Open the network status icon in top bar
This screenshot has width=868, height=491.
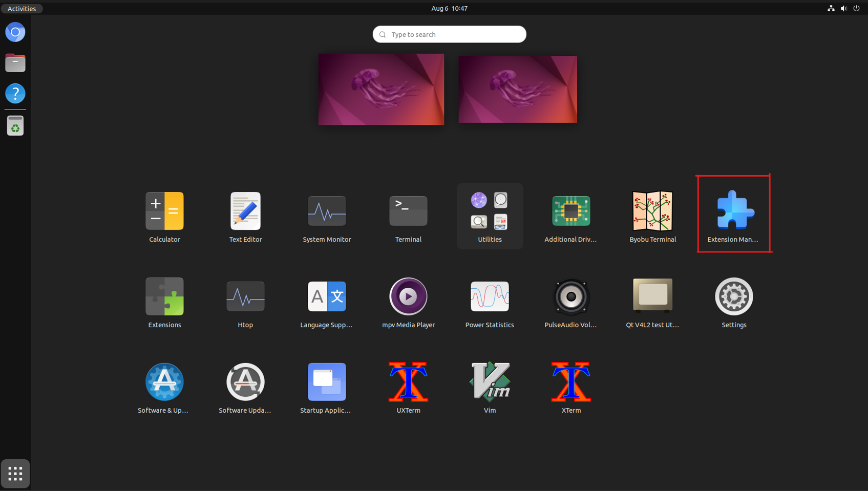click(831, 9)
